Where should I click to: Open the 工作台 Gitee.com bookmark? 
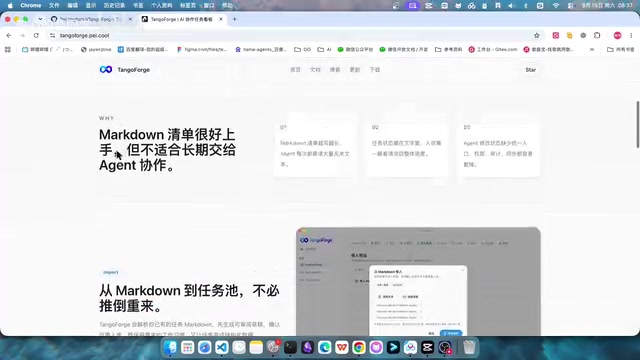click(493, 49)
